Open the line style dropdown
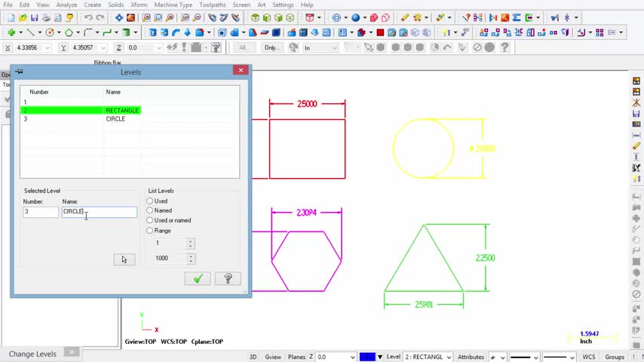This screenshot has width=644, height=362. pos(535,357)
